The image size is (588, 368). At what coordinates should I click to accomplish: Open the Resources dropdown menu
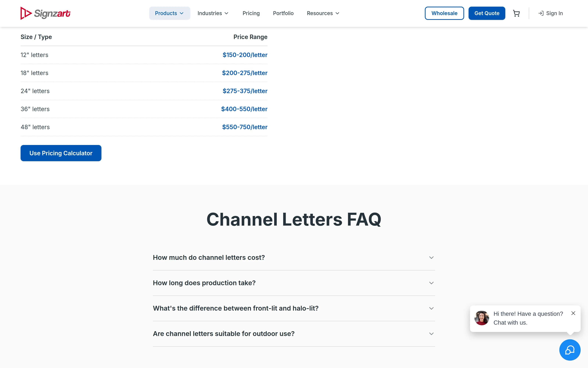(x=323, y=13)
